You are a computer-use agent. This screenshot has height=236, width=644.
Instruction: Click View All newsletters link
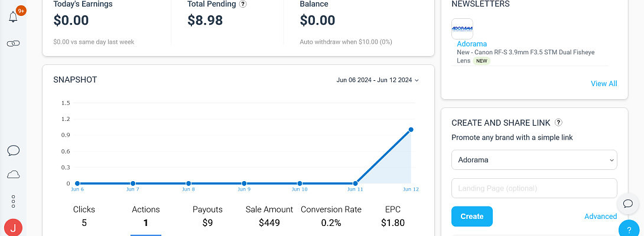tap(604, 84)
